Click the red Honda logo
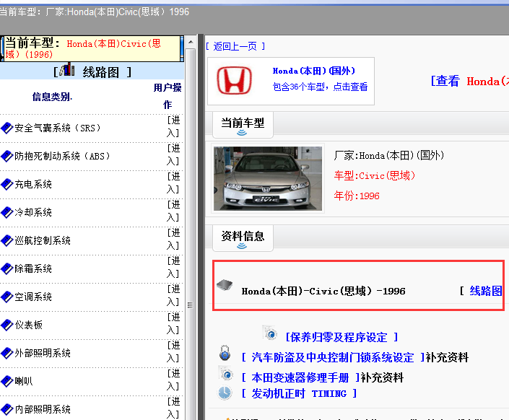Viewport: 509px width, 420px height. tap(235, 81)
